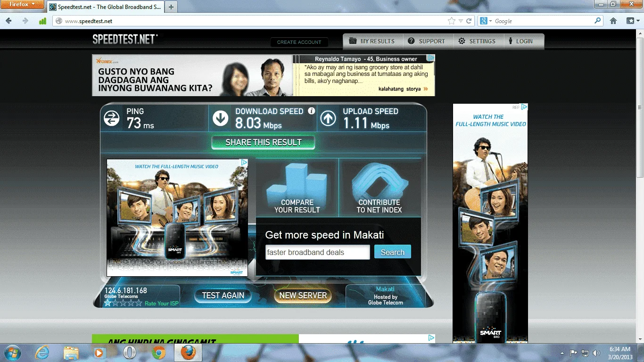Open the Opera browser taskbar icon
This screenshot has width=644, height=362.
click(x=129, y=353)
